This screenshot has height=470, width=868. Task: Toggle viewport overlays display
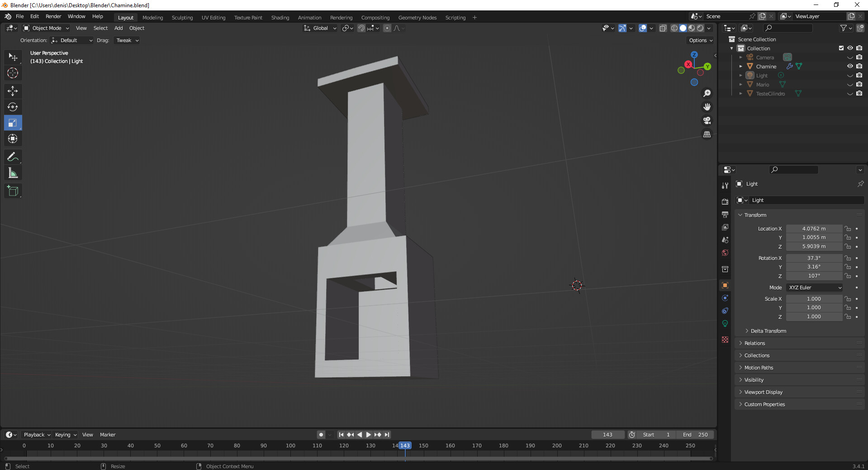tap(643, 28)
